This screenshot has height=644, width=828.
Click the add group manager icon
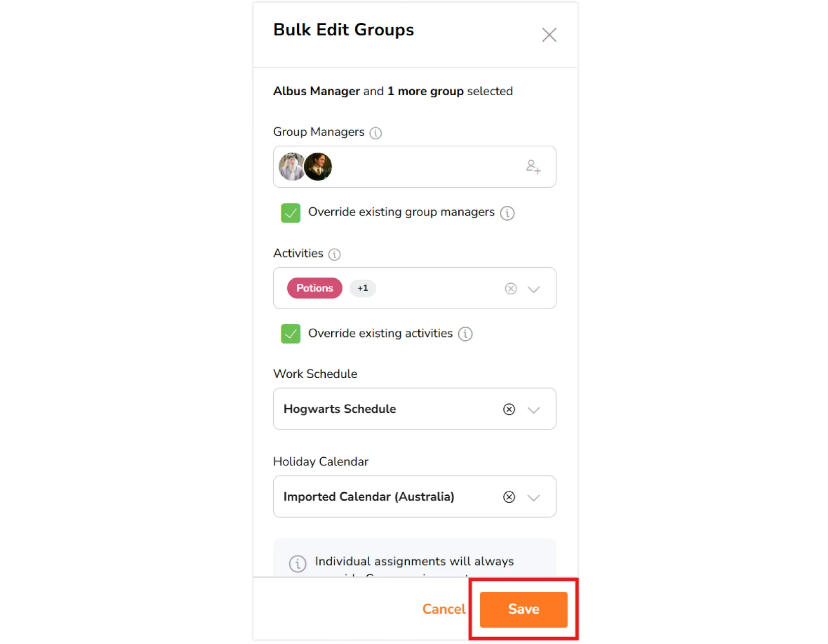click(533, 166)
